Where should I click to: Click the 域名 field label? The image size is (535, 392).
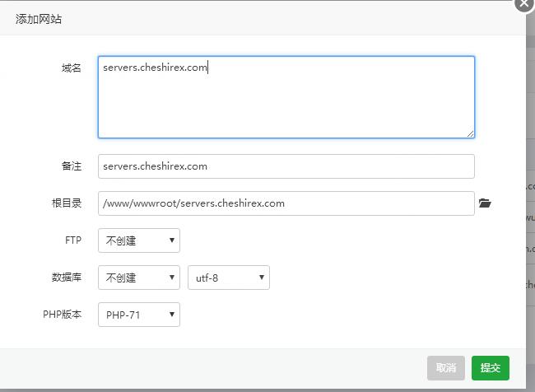click(x=72, y=68)
